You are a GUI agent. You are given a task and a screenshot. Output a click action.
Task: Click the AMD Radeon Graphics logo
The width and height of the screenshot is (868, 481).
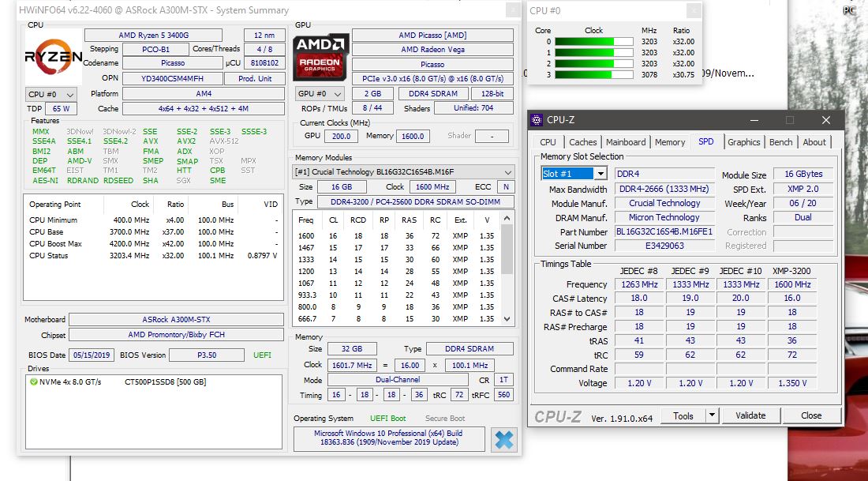pos(321,58)
